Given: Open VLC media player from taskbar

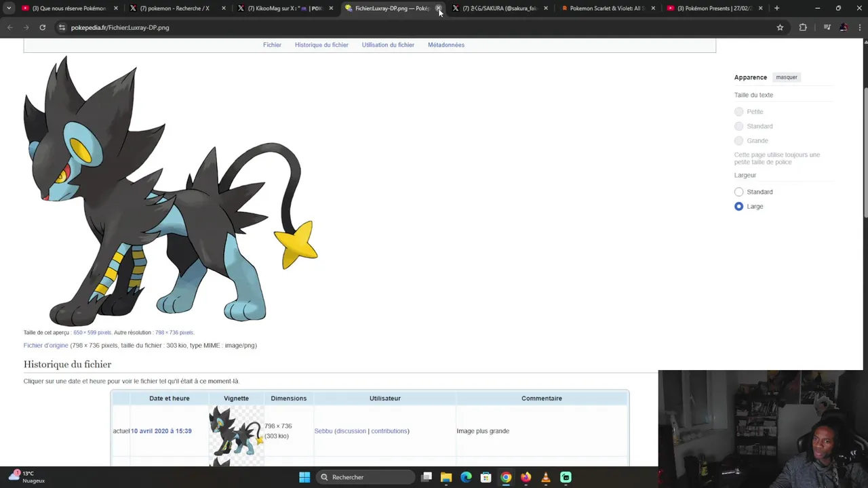Looking at the screenshot, I should [x=545, y=477].
